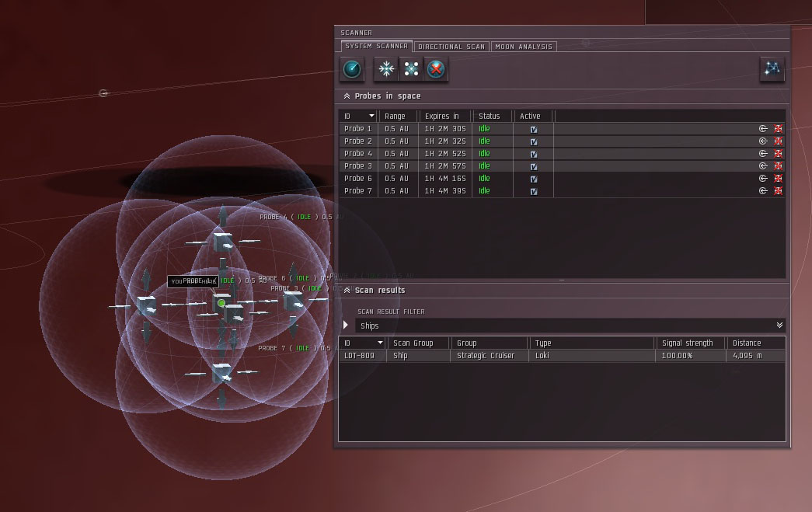Open the Ships scan result filter dropdown

[779, 325]
